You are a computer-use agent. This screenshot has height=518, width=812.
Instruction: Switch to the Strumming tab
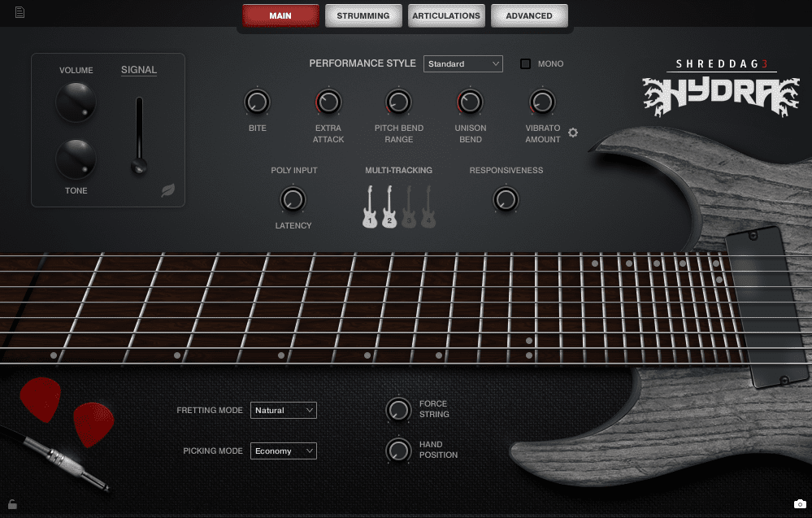363,15
